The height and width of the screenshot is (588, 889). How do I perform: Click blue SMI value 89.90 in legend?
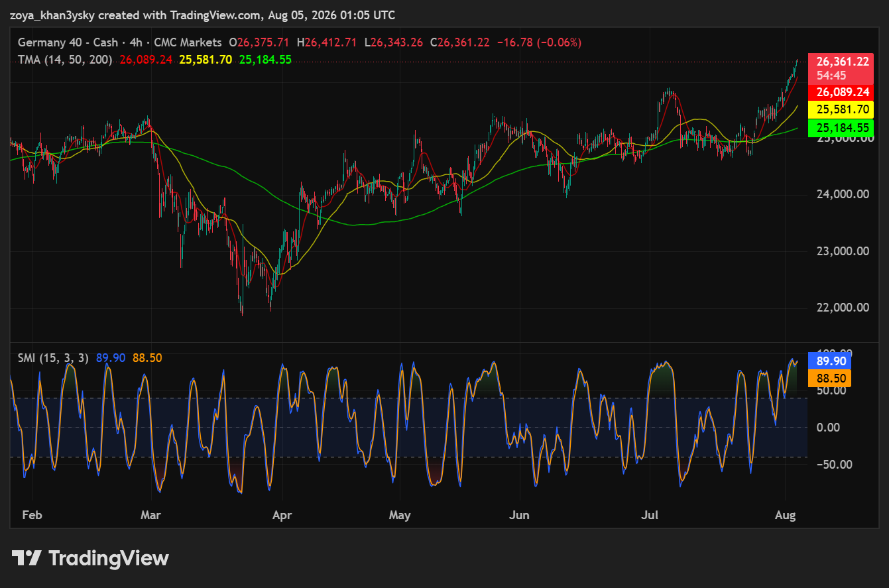tap(111, 358)
